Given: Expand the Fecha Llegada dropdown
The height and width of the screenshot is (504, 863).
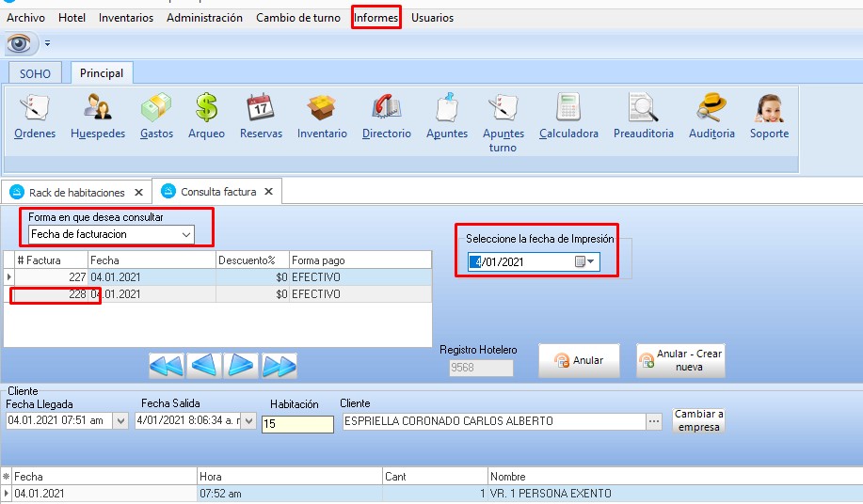Looking at the screenshot, I should pos(120,421).
